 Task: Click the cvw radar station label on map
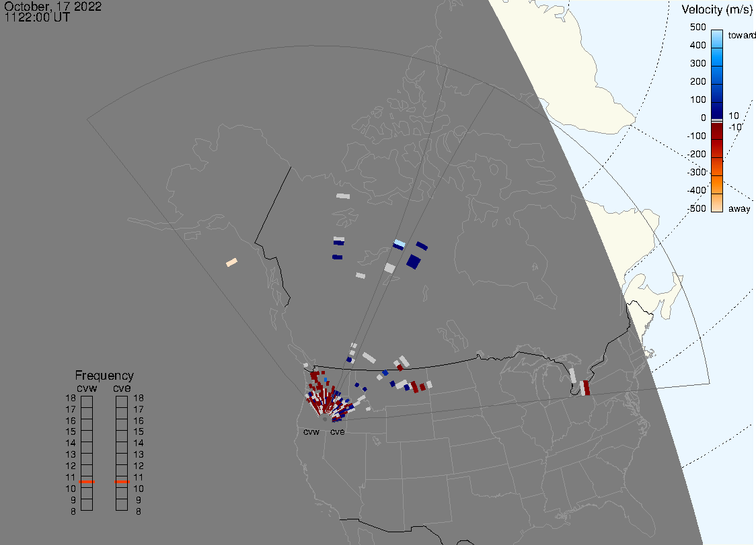(x=311, y=431)
